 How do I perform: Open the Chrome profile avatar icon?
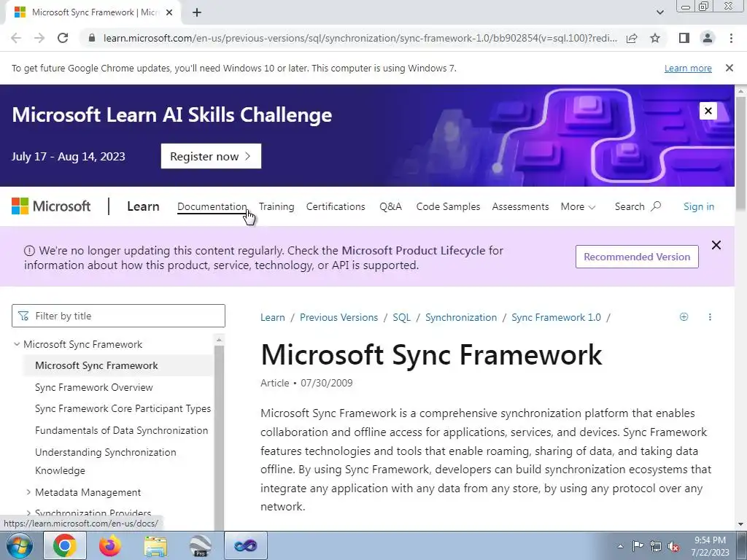click(x=708, y=38)
